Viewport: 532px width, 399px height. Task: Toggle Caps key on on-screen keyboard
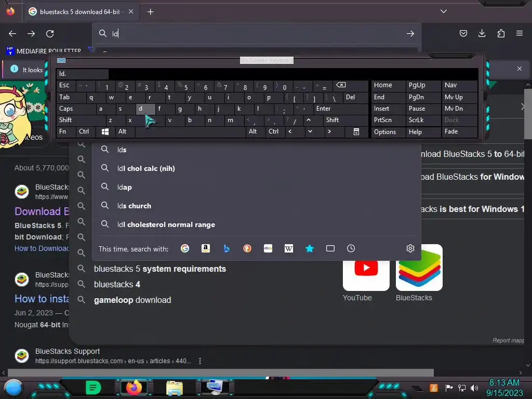tap(75, 109)
